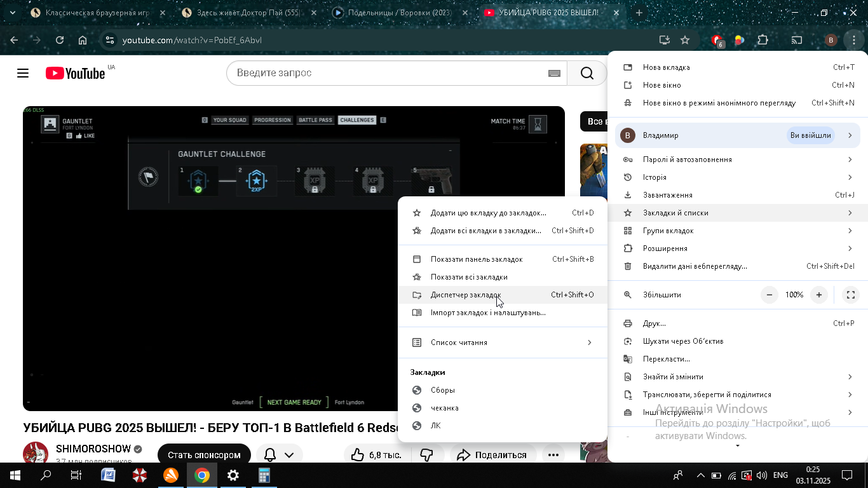Expand the 'Розширення' submenu
The height and width of the screenshot is (488, 868).
(x=738, y=248)
